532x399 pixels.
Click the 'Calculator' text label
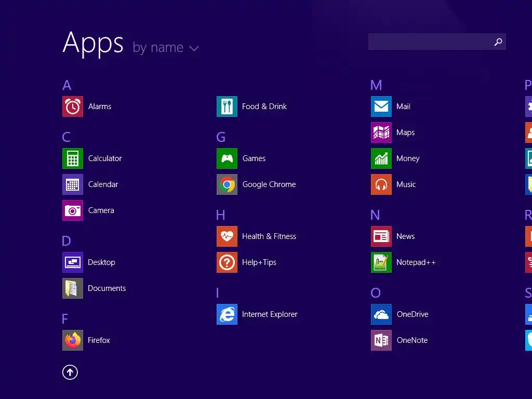pyautogui.click(x=105, y=158)
